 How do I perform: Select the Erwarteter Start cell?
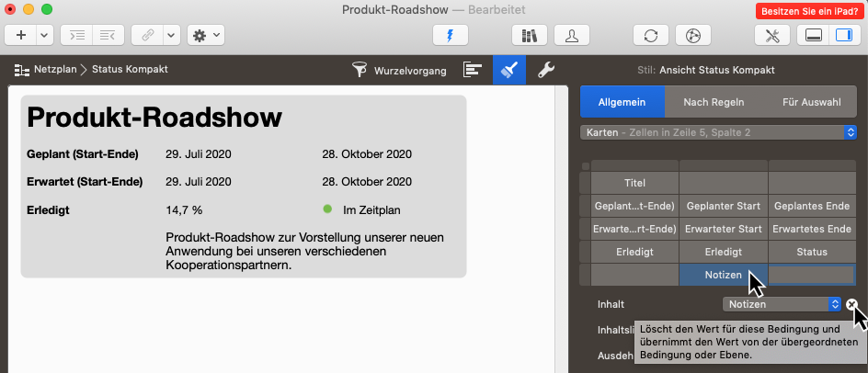(723, 229)
